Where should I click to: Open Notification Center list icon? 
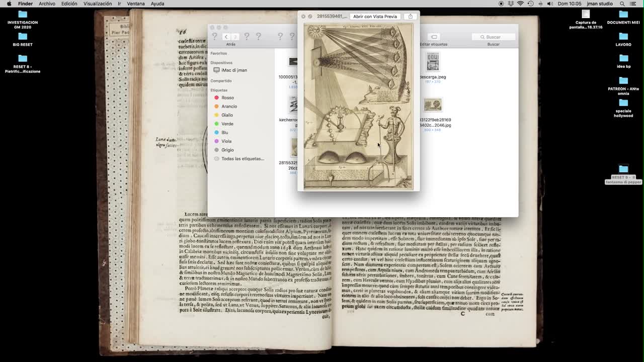633,4
